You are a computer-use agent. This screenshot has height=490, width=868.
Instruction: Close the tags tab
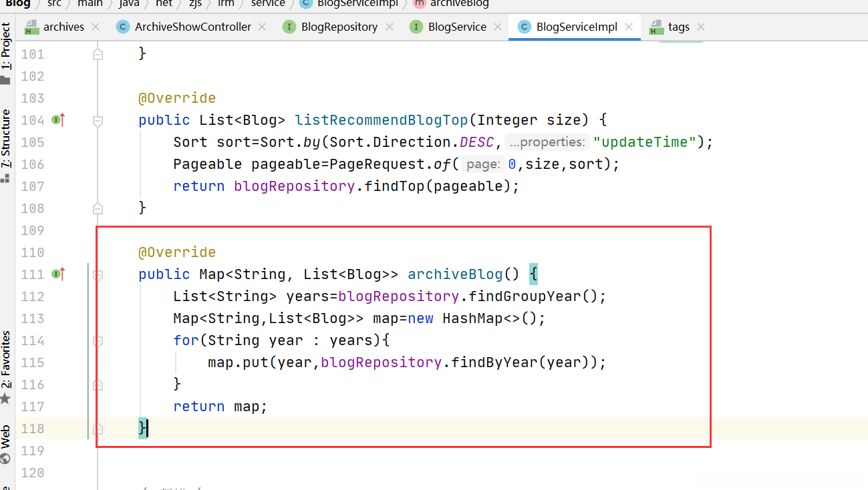pyautogui.click(x=701, y=27)
